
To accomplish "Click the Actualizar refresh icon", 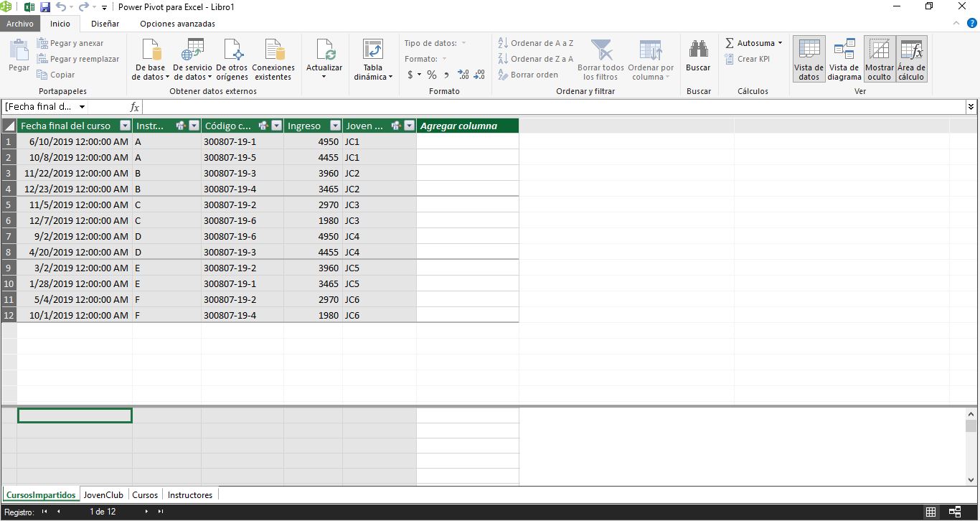I will point(324,52).
